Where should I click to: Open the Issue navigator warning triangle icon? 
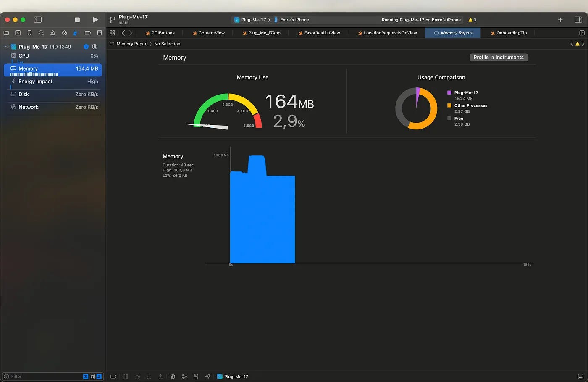coord(53,33)
